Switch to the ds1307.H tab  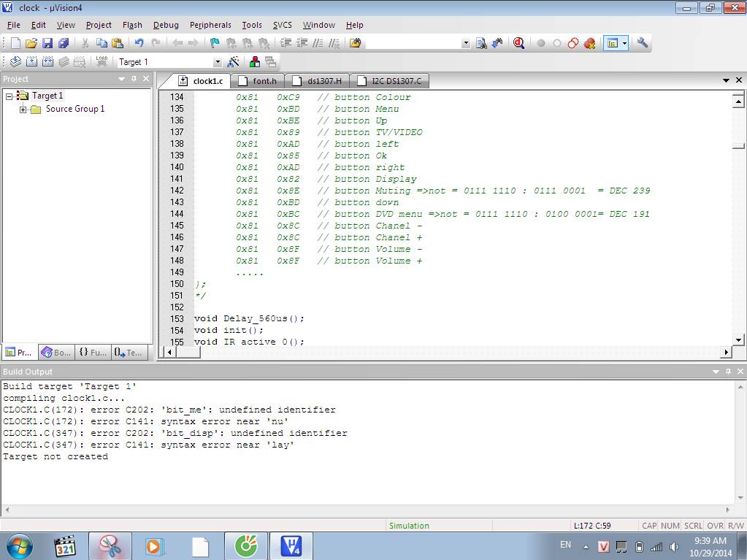317,81
